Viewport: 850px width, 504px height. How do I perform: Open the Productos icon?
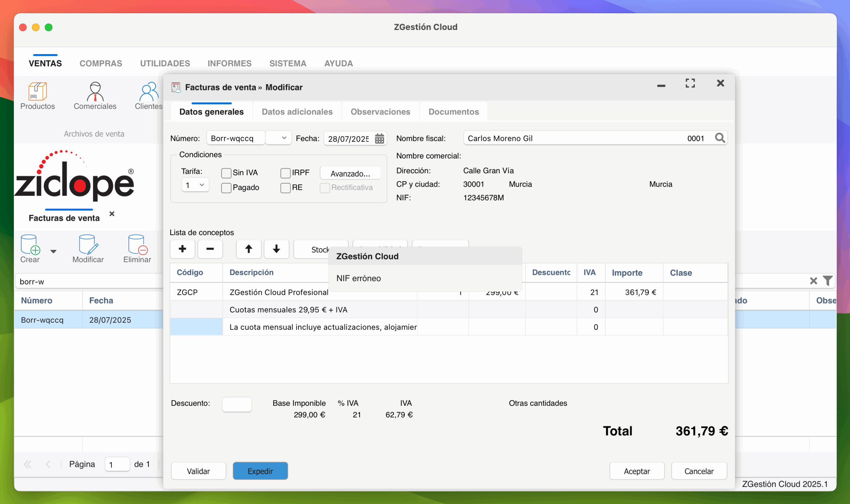pyautogui.click(x=38, y=96)
